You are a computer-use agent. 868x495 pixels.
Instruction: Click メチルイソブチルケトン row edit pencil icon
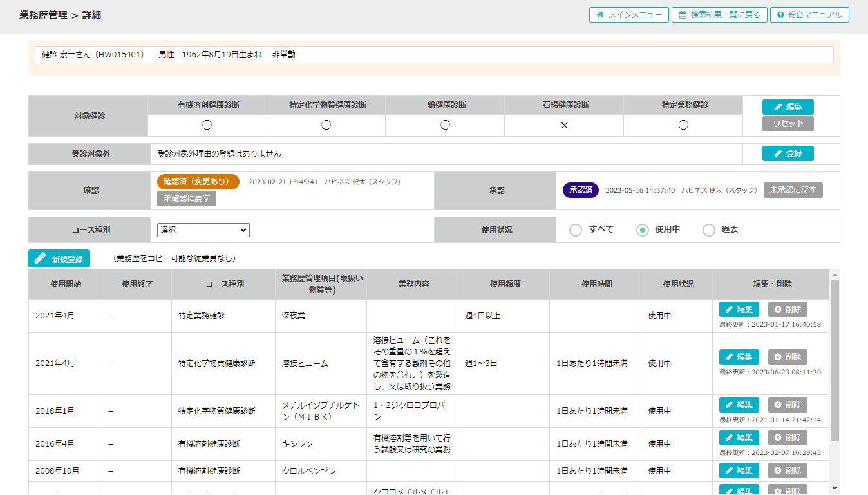coord(729,405)
